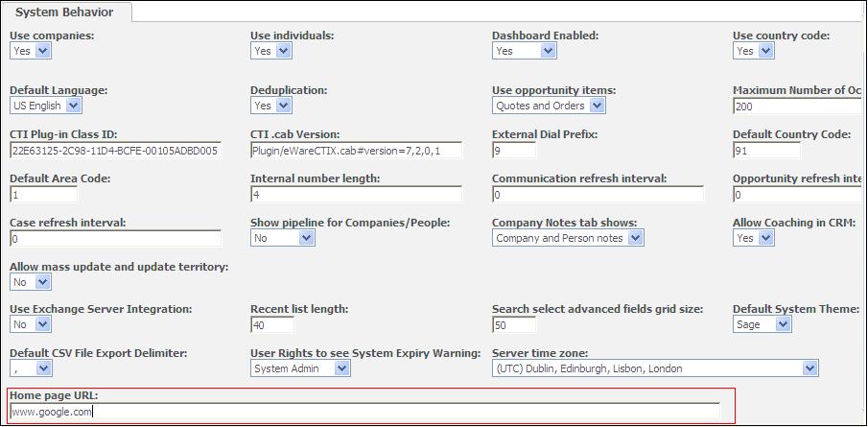
Task: Expand the Default Language dropdown
Action: click(x=46, y=106)
